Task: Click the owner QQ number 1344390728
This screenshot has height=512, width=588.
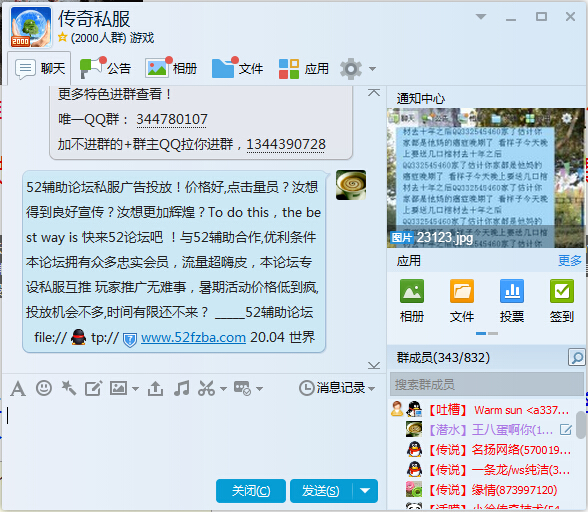Action: click(x=286, y=144)
